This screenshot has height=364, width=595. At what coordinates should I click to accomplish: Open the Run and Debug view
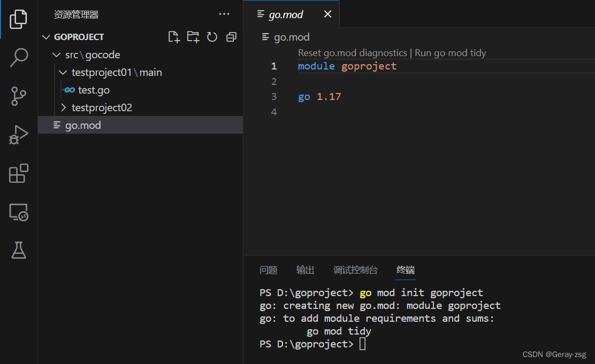coord(18,135)
